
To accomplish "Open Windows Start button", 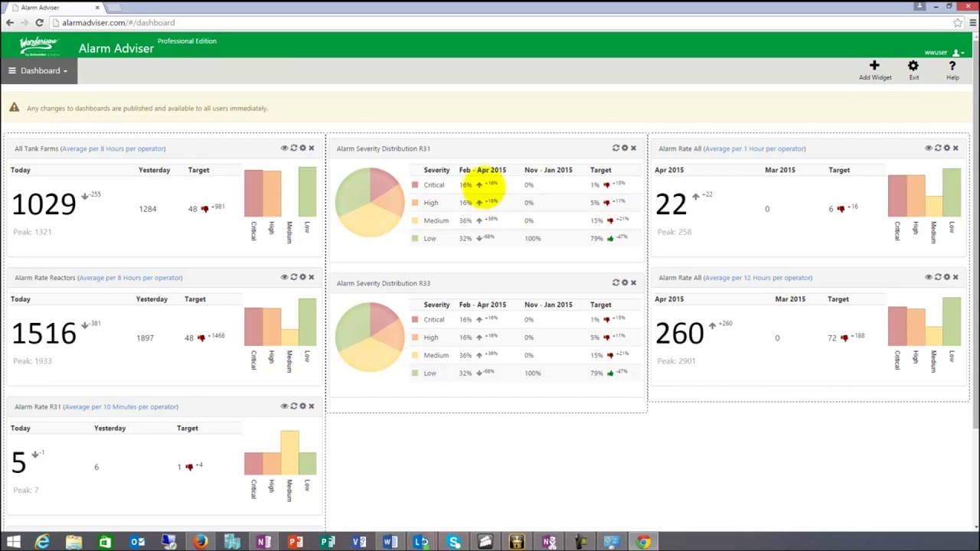I will coord(13,543).
